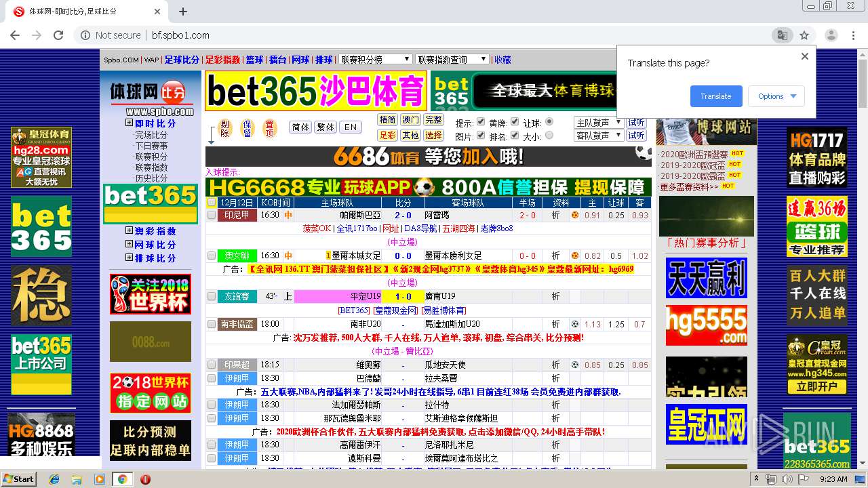Close the translate popup with X
The width and height of the screenshot is (868, 488).
[x=805, y=56]
